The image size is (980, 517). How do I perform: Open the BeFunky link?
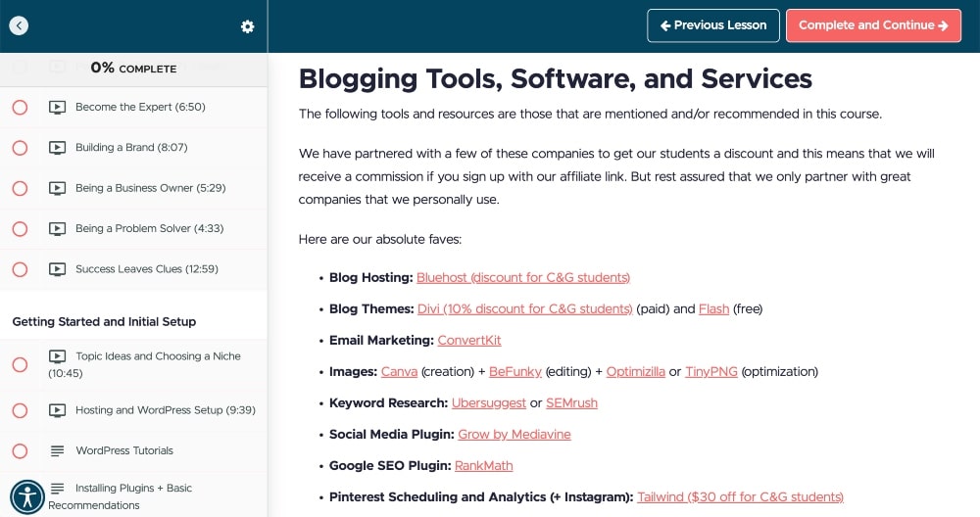515,371
